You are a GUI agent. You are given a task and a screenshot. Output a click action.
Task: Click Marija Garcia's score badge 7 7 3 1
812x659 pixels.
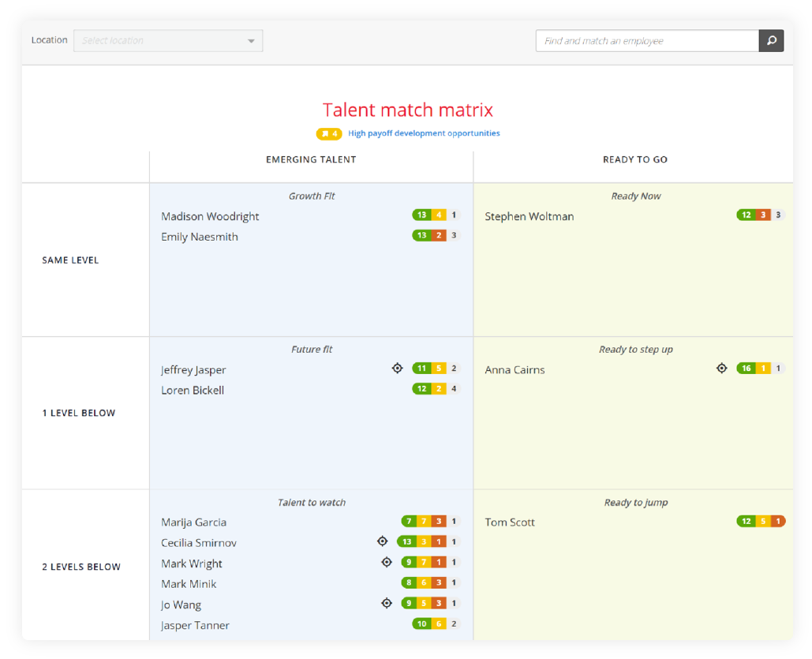tap(431, 521)
